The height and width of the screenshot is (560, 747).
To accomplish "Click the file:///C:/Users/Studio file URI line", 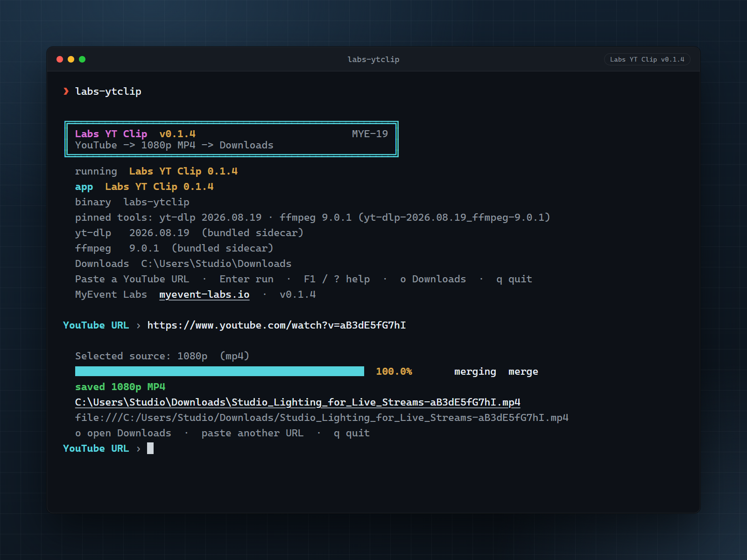I will pyautogui.click(x=322, y=418).
